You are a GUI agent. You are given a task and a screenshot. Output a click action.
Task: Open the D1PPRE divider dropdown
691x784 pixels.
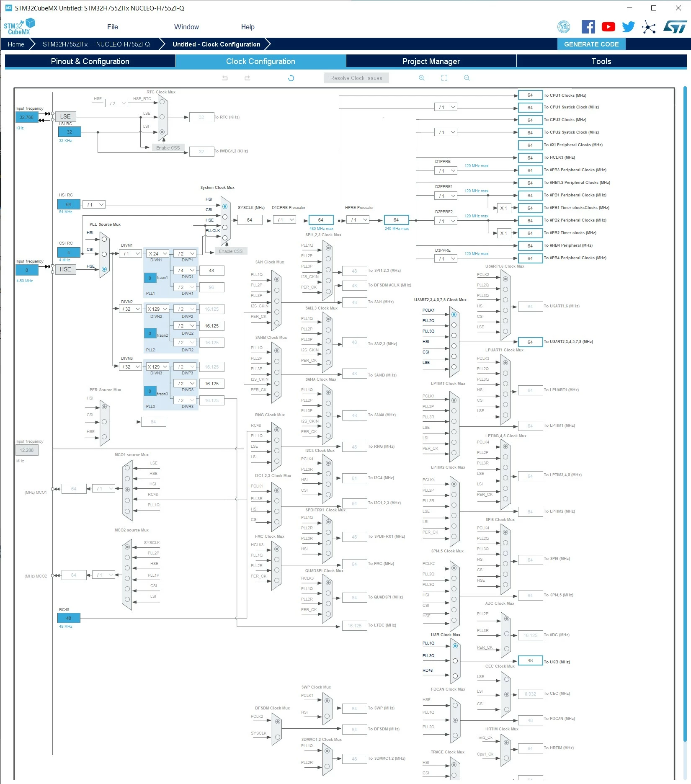click(x=446, y=171)
